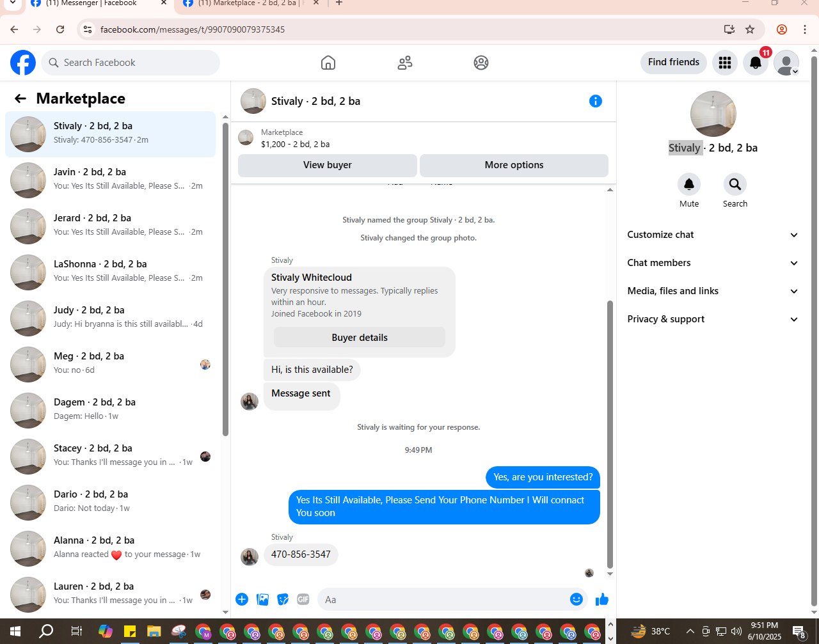Open Chrome profile icon
Screen dimensions: 819x644
[x=782, y=29]
